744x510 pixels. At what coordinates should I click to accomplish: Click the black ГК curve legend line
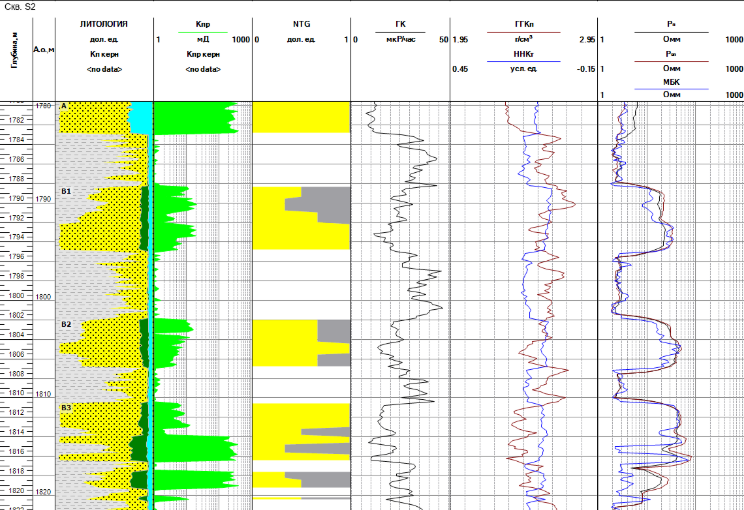pyautogui.click(x=400, y=32)
